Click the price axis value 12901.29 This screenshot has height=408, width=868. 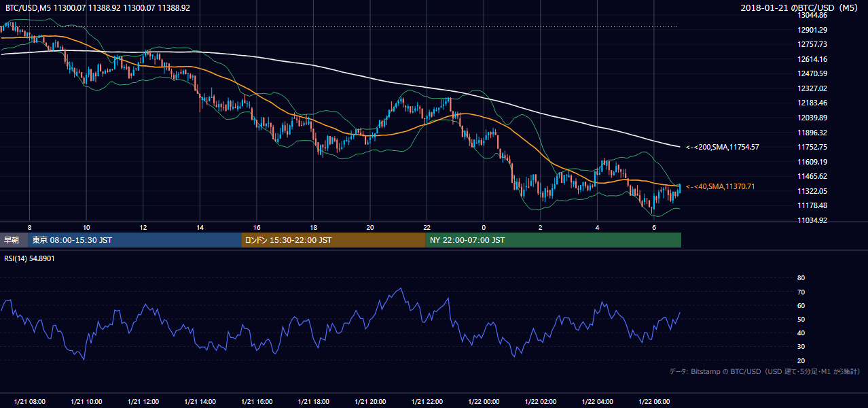pos(813,30)
